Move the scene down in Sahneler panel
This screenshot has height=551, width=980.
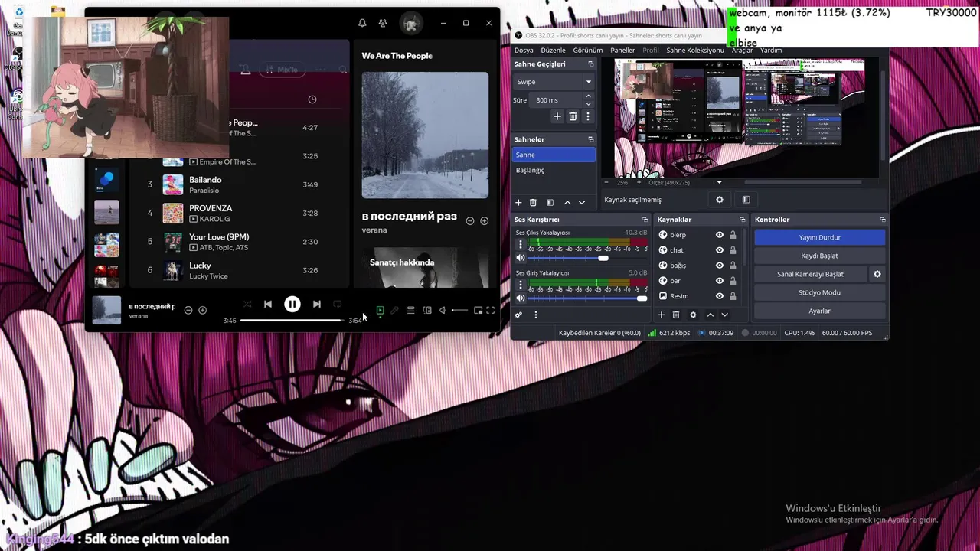[x=582, y=203]
